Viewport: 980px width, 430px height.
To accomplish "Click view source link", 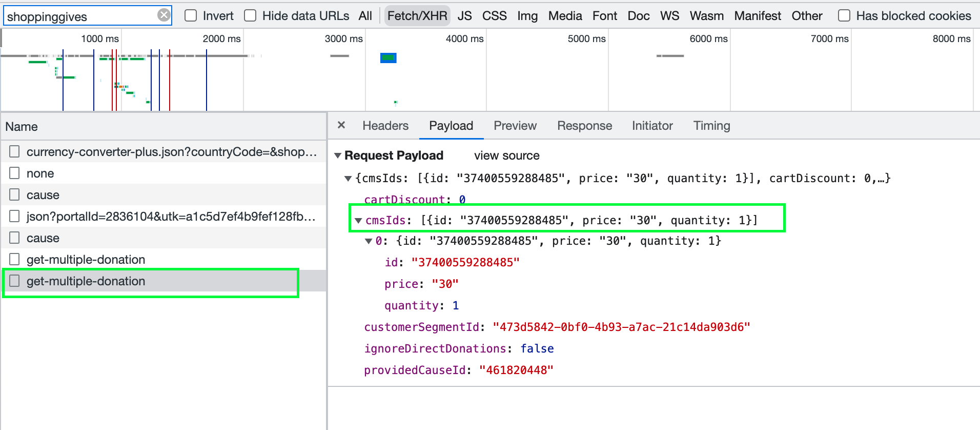I will pyautogui.click(x=506, y=155).
